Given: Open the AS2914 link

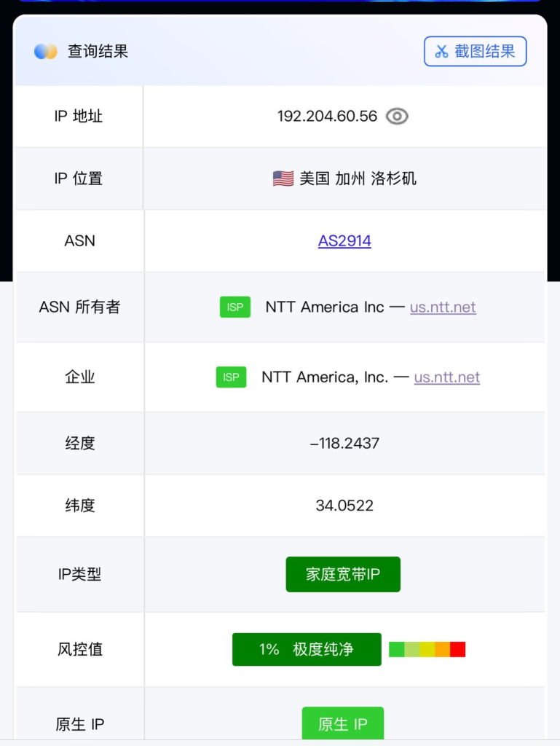Looking at the screenshot, I should pyautogui.click(x=344, y=241).
